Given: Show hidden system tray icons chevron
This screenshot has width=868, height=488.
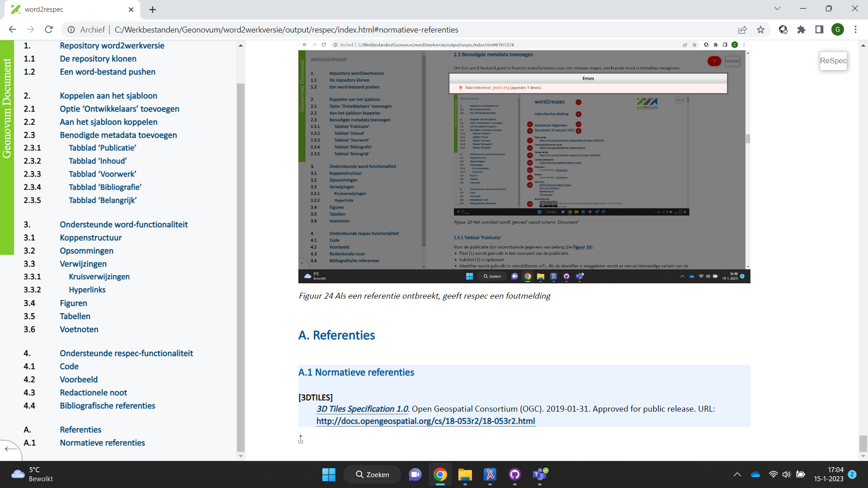Looking at the screenshot, I should click(x=737, y=474).
